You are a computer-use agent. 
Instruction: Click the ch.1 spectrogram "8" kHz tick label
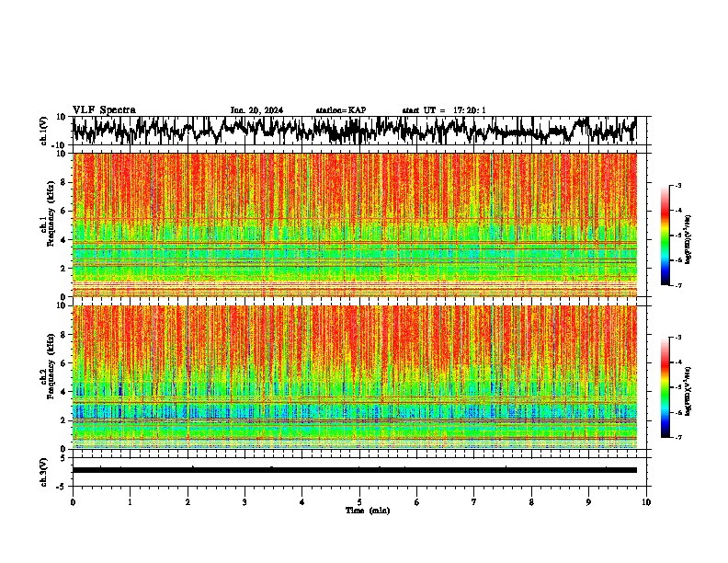click(x=63, y=182)
